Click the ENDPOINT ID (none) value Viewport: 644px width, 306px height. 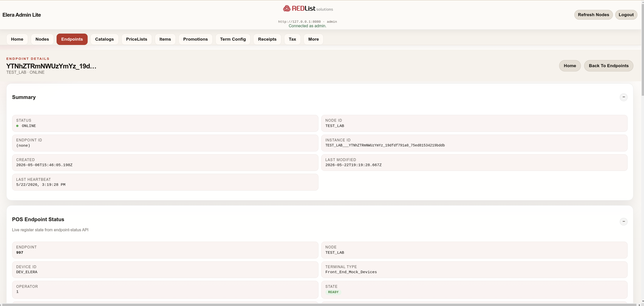point(23,145)
